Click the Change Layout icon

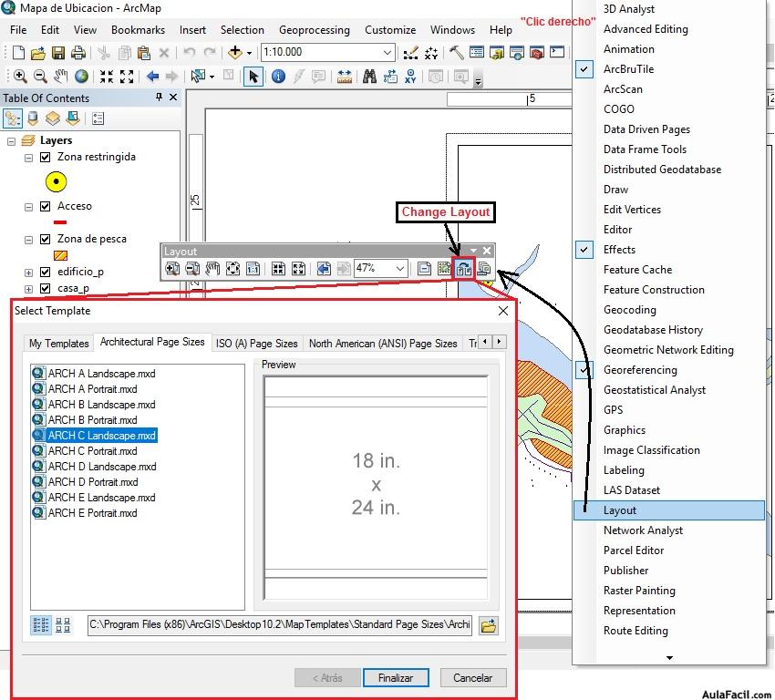pos(463,269)
